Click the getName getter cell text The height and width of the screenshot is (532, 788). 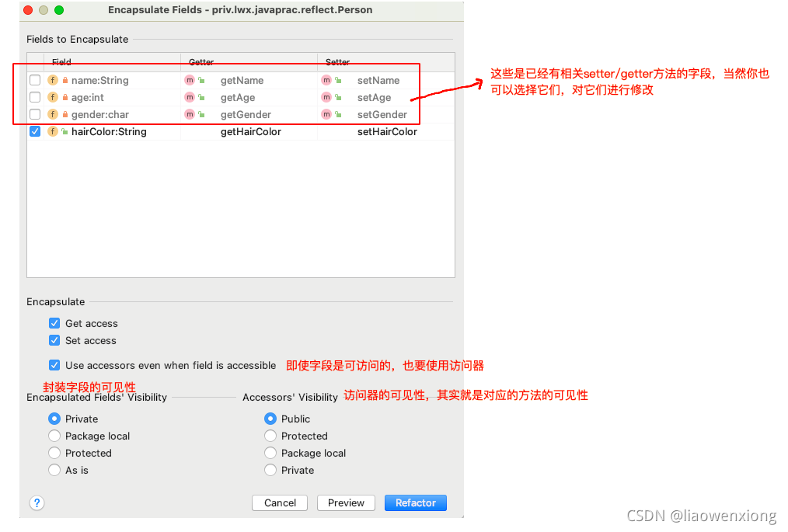[242, 80]
